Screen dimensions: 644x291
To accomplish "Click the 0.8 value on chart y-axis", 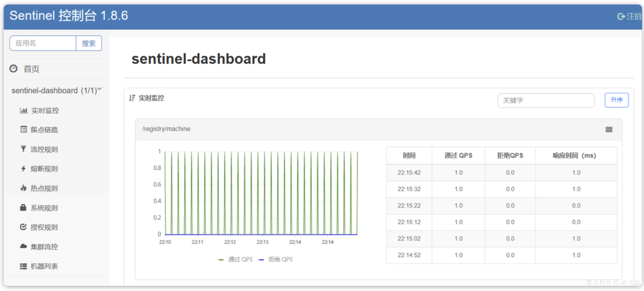I will [157, 168].
